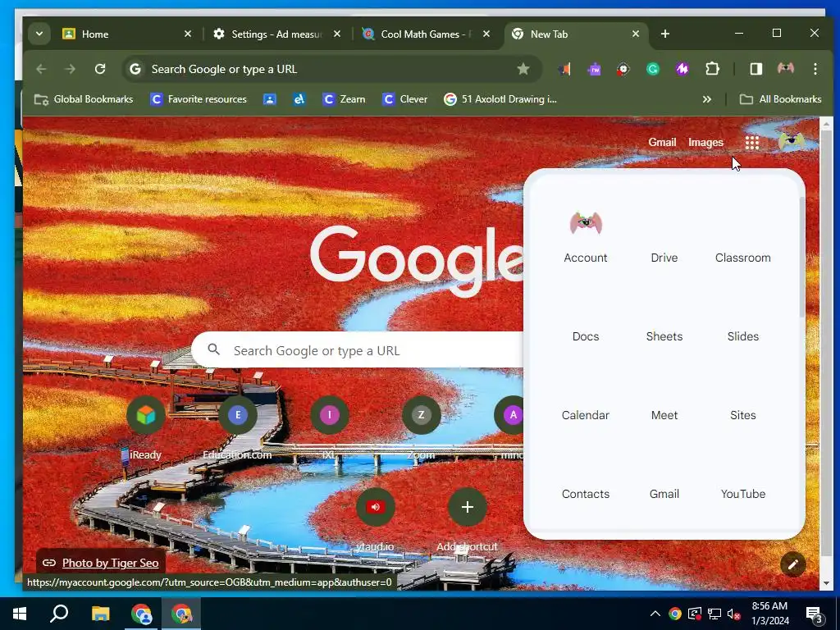840x630 pixels.
Task: Open the Clever bookmark
Action: point(404,99)
